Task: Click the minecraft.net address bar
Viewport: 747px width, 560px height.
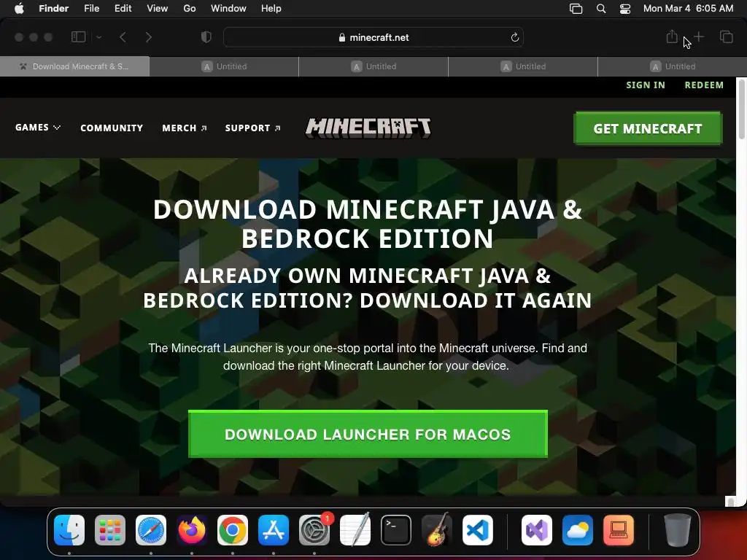Action: [373, 37]
